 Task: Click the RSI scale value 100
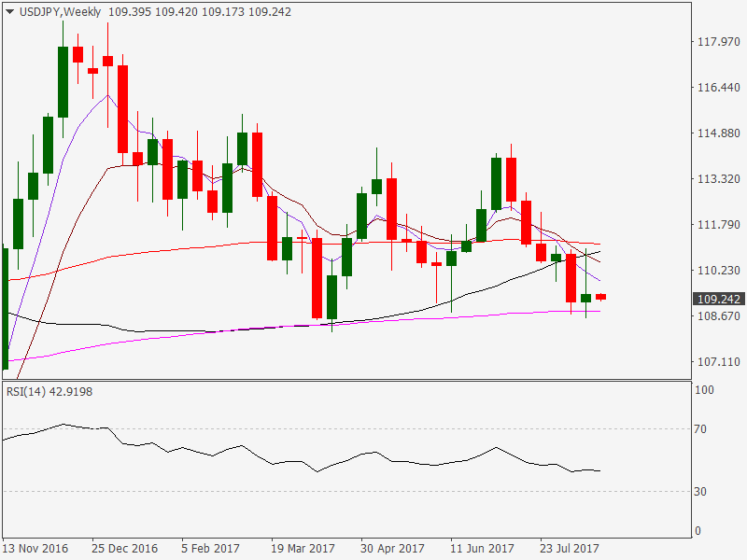705,390
